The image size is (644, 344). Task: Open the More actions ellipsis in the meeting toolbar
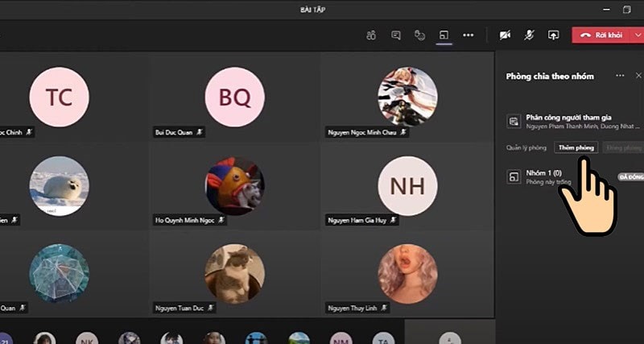tap(469, 35)
